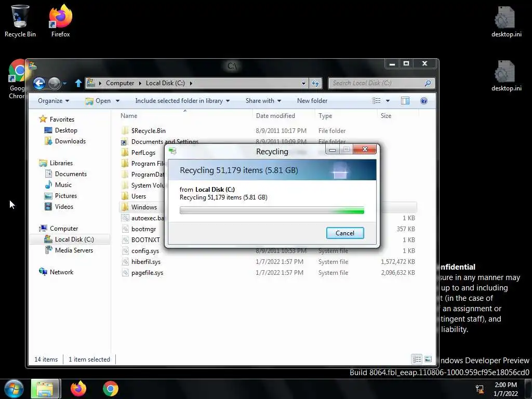The image size is (532, 399).
Task: Launch Firefox from the desktop shortcut
Action: coord(60,21)
